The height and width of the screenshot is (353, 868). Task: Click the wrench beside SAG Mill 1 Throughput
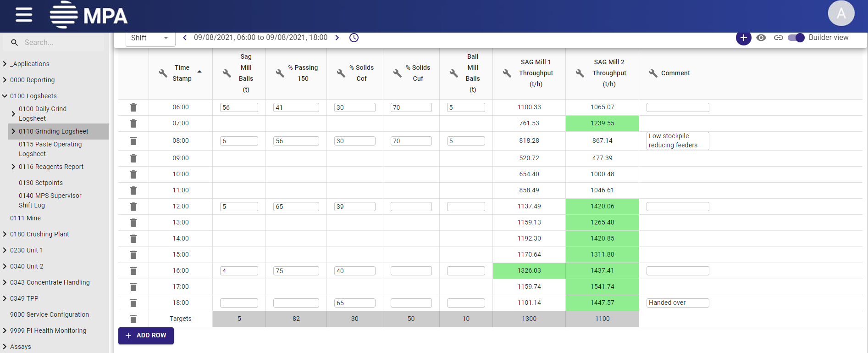507,73
